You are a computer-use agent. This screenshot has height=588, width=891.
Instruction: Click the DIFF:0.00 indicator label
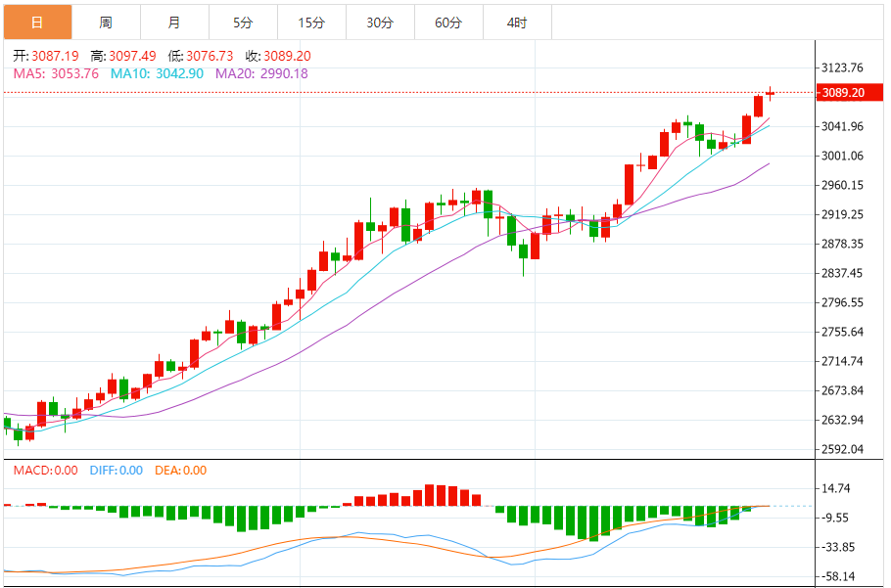tap(117, 471)
